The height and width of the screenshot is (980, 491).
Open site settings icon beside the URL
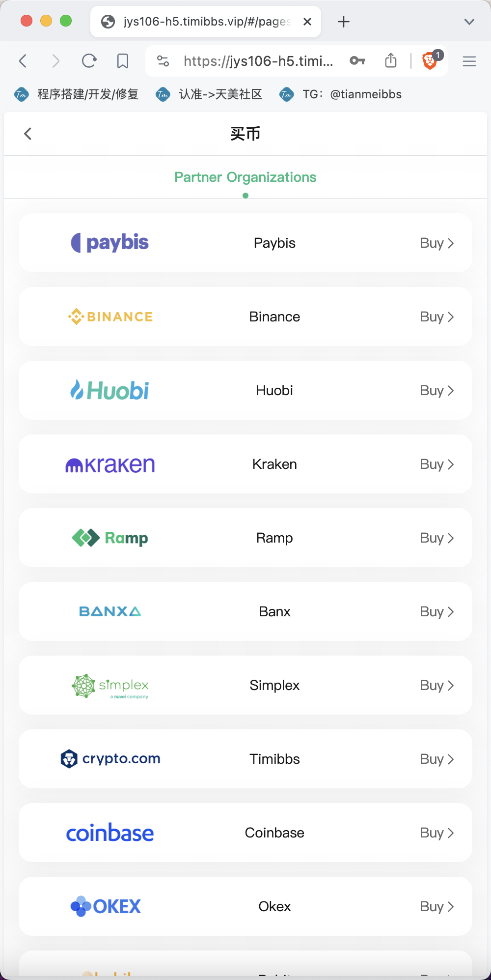(x=163, y=61)
